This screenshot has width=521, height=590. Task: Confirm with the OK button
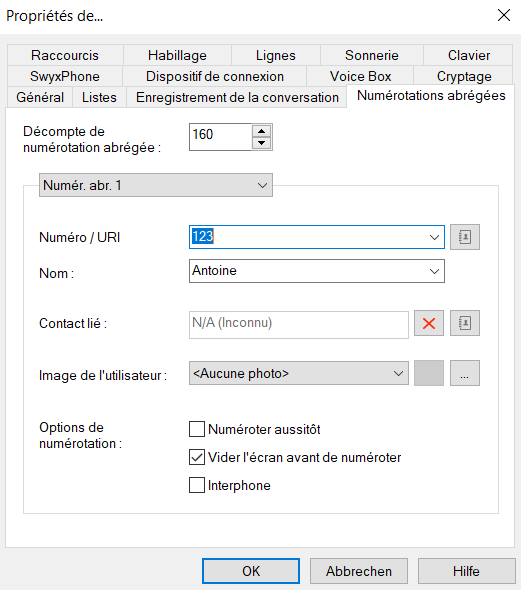click(251, 571)
